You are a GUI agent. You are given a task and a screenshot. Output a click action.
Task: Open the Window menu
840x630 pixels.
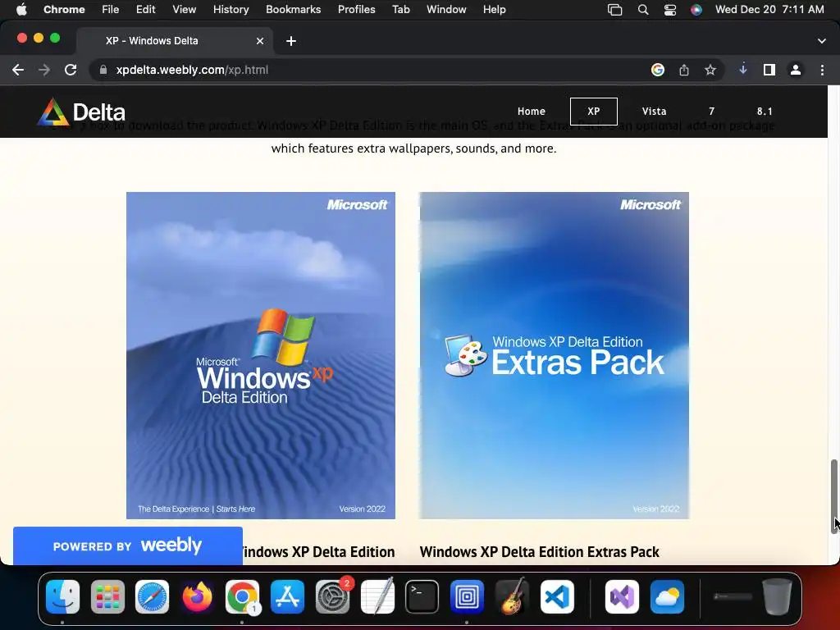pyautogui.click(x=446, y=10)
